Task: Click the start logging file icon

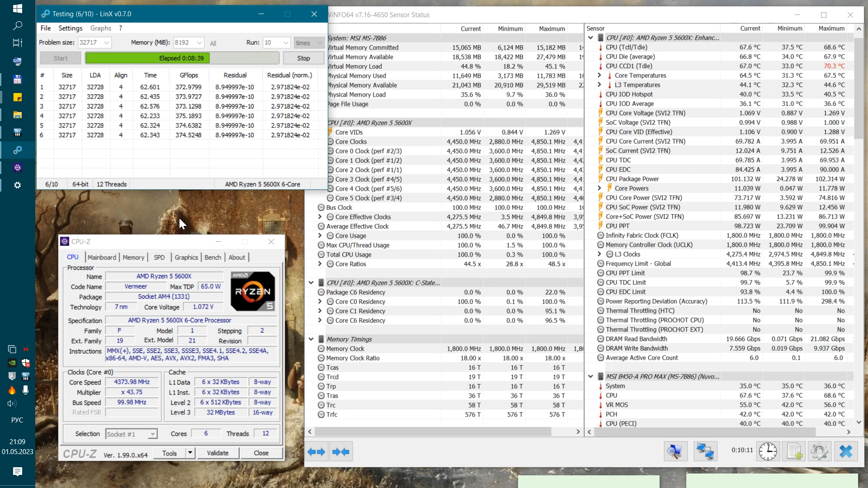Action: pyautogui.click(x=794, y=451)
